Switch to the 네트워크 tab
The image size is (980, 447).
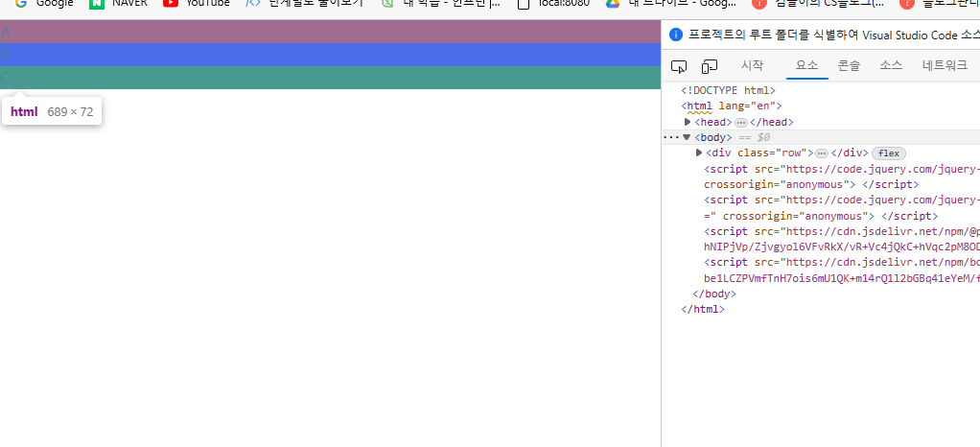[945, 65]
